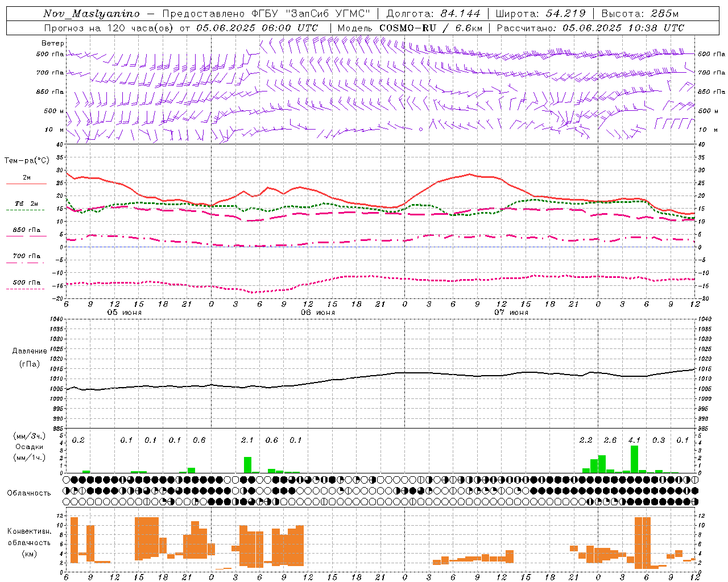
Task: Select the 06 июня date label
Action: coord(318,313)
